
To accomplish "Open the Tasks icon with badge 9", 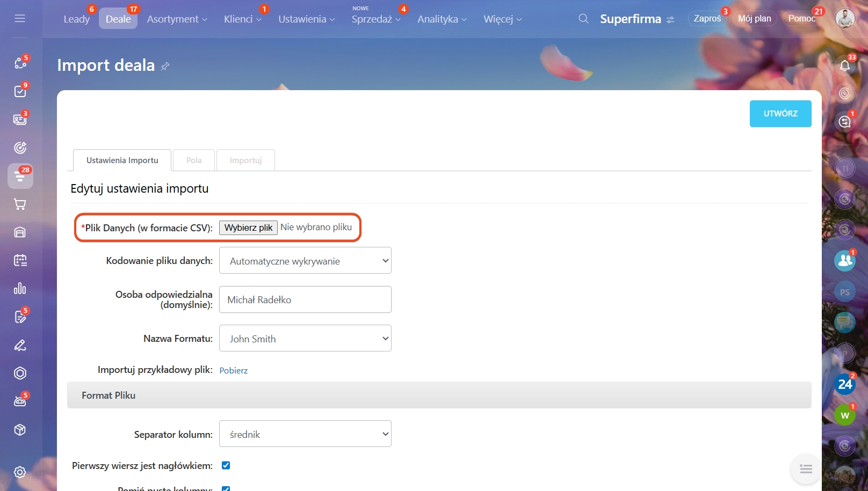I will pyautogui.click(x=20, y=91).
